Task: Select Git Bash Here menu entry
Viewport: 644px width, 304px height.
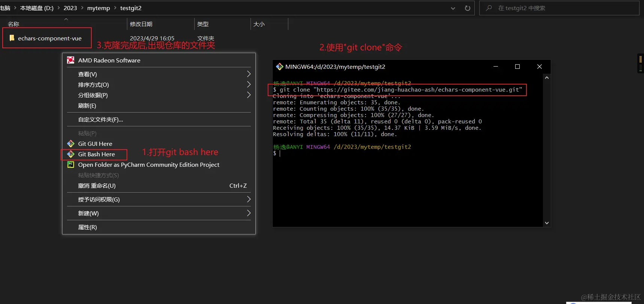Action: (159, 154)
